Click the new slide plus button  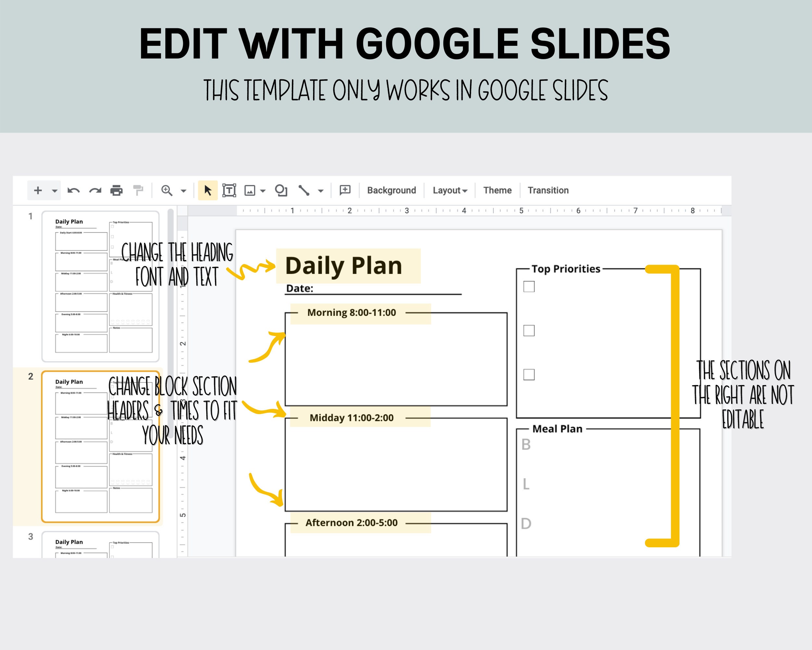click(38, 190)
